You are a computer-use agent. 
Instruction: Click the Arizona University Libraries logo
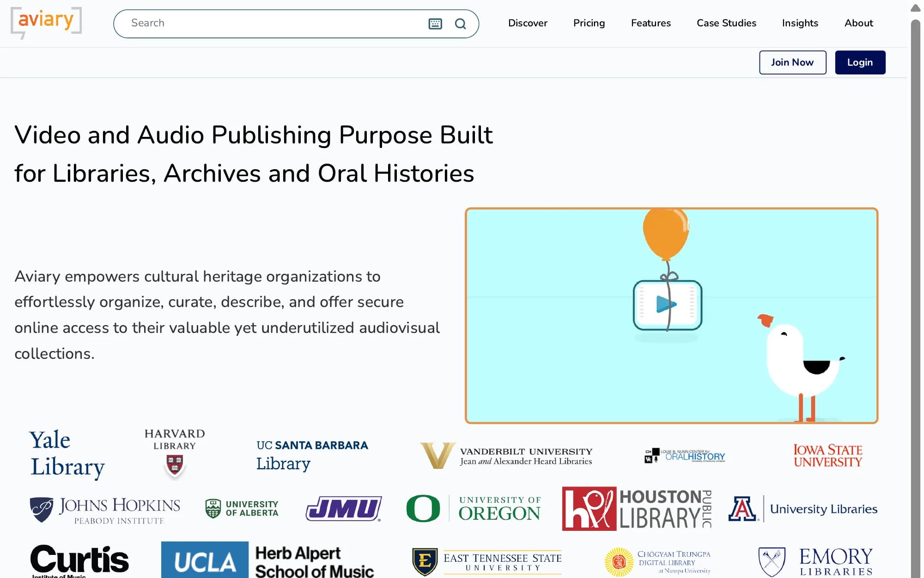[x=803, y=509]
